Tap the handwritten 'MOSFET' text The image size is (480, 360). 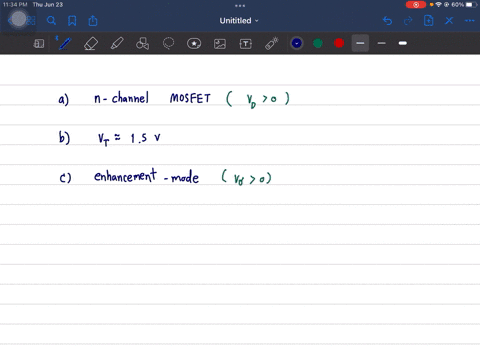pos(190,98)
